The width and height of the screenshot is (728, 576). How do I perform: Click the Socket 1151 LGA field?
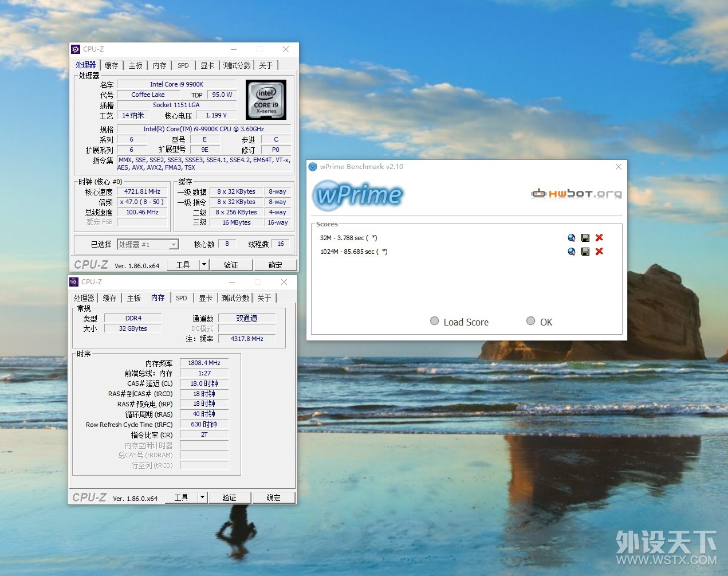click(176, 105)
